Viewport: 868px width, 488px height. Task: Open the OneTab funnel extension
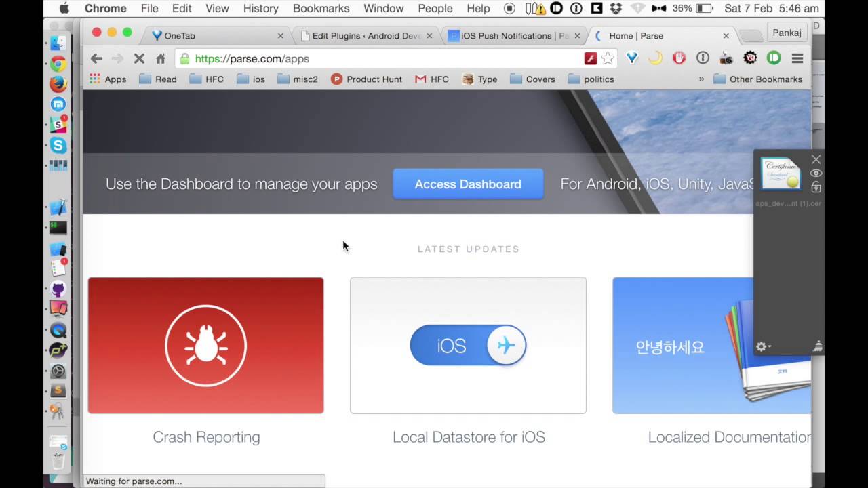[x=632, y=58]
